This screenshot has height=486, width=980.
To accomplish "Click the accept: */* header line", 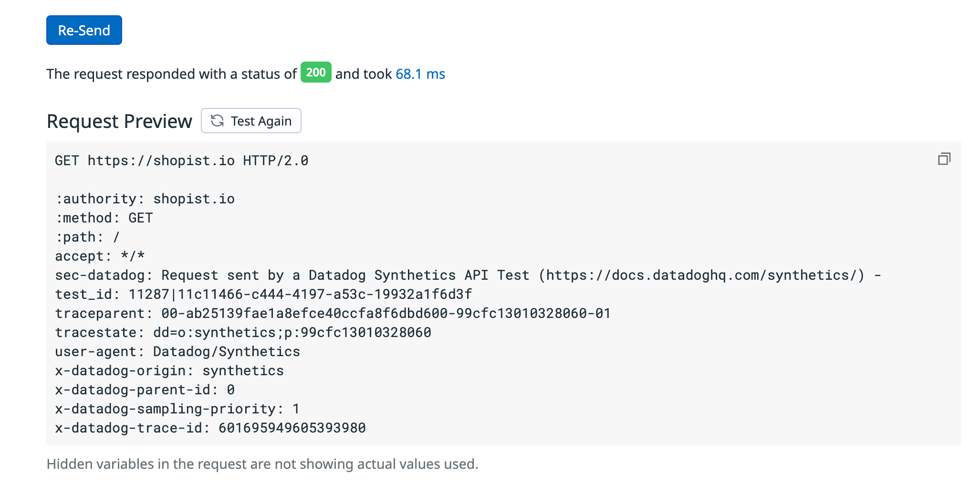I will point(100,256).
